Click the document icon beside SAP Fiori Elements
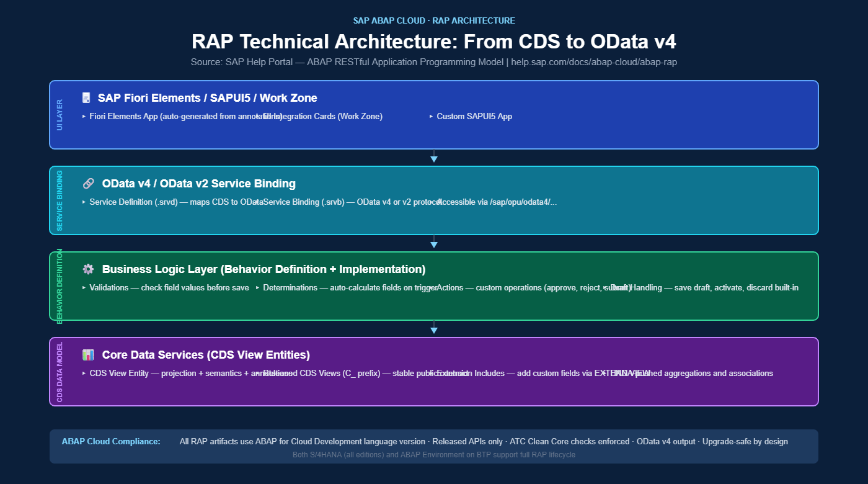 pos(86,98)
